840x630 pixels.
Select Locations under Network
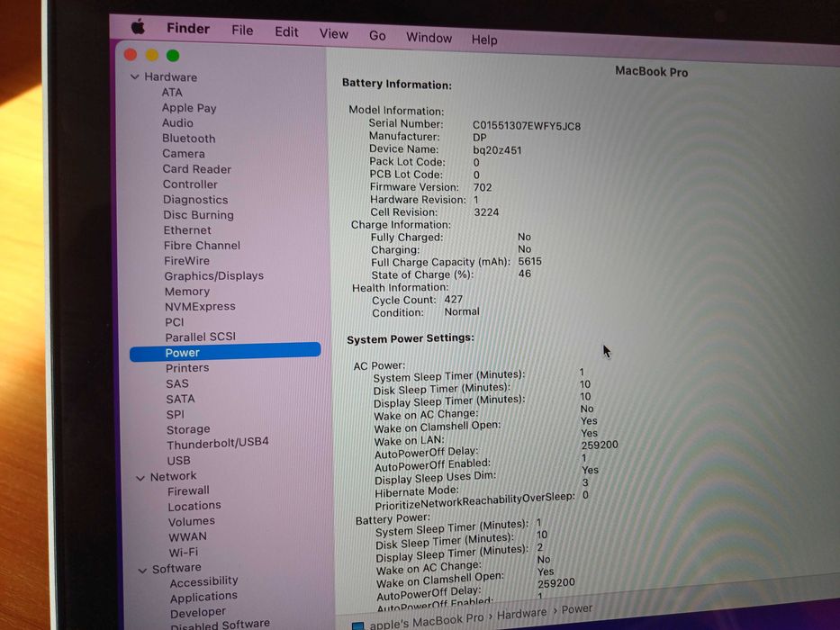point(194,506)
